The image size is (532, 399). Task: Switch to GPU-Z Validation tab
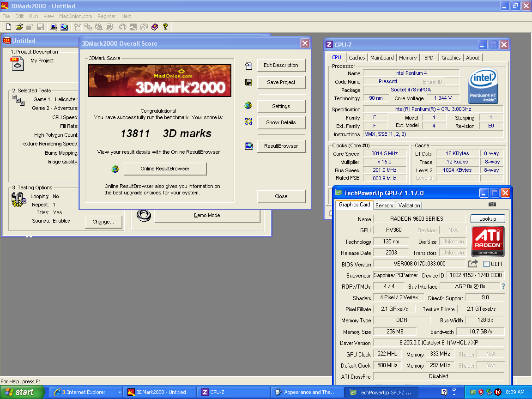point(409,205)
